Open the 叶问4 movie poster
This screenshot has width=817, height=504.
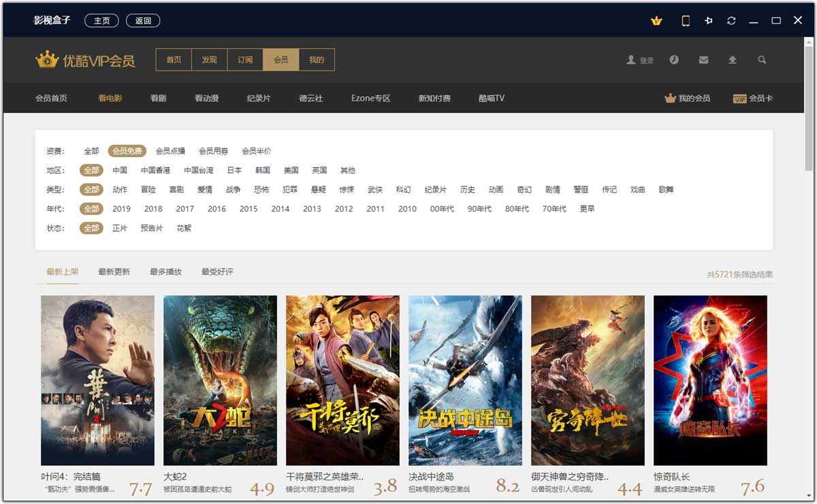tap(97, 380)
